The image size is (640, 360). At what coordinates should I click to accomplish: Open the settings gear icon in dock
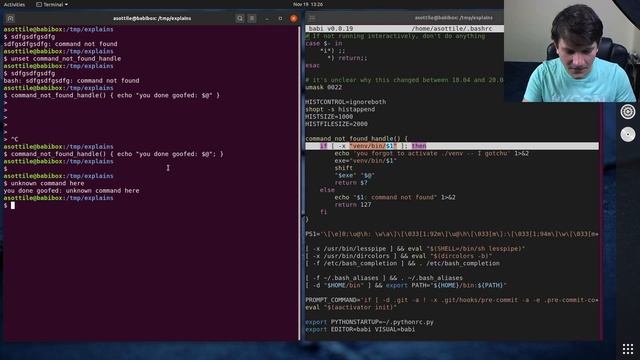[628, 111]
